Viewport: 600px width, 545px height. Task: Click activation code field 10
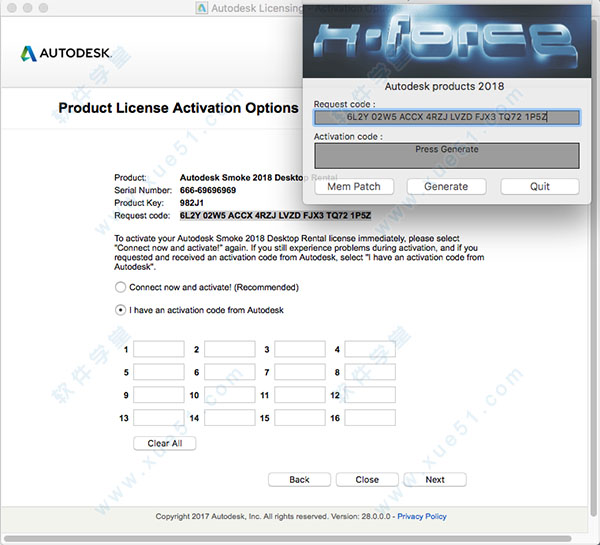tap(230, 395)
